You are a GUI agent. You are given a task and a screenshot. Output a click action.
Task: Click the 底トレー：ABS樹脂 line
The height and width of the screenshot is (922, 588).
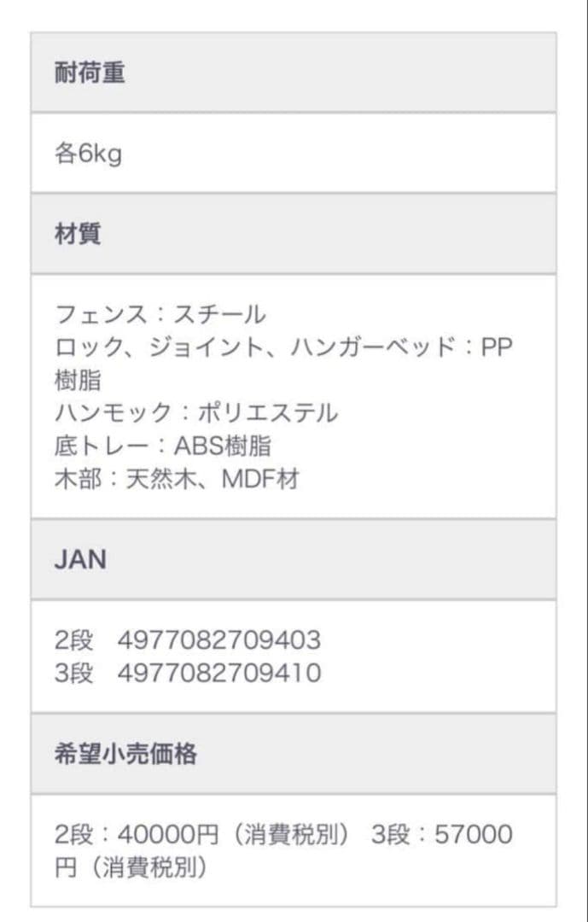coord(163,446)
